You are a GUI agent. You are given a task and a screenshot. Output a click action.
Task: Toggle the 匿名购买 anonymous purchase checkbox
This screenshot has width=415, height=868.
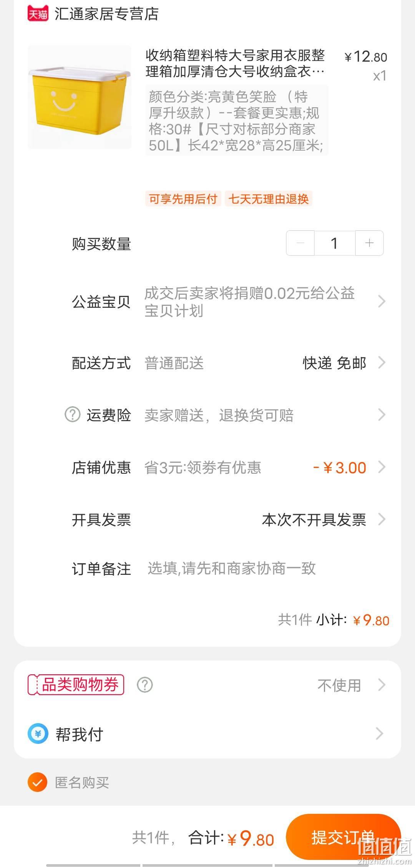[38, 782]
